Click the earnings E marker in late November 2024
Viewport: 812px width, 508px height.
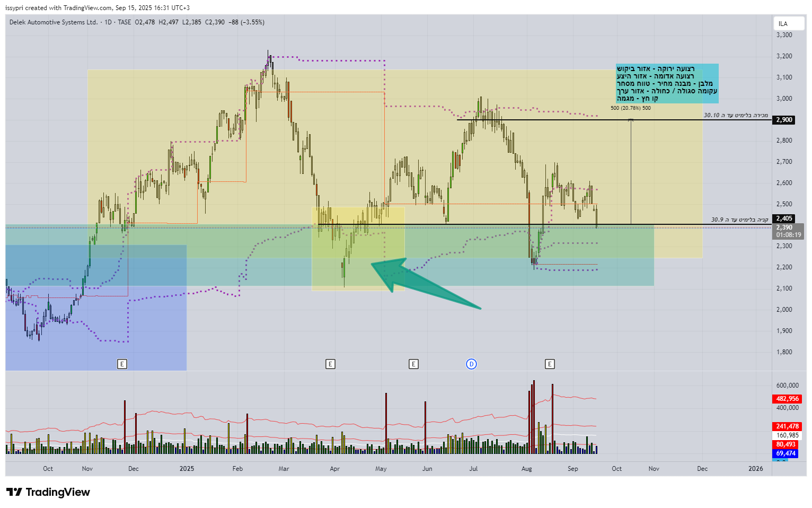coord(122,364)
